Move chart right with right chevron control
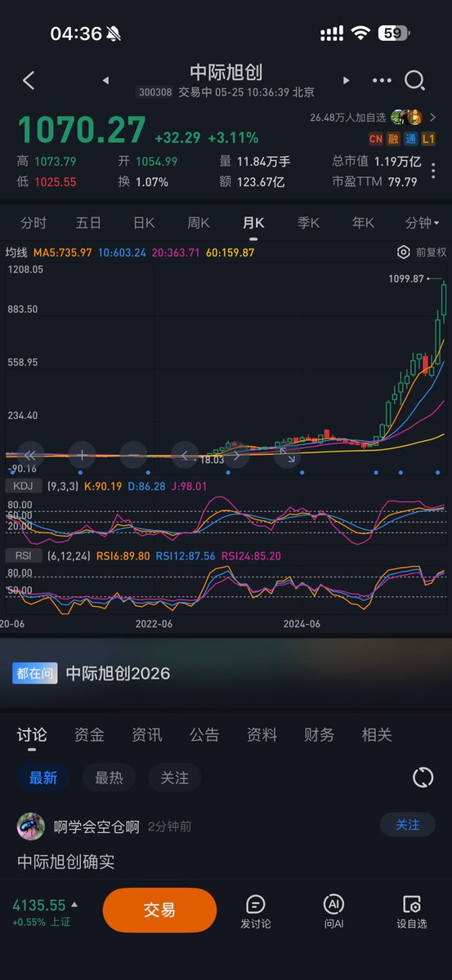The height and width of the screenshot is (980, 452). click(236, 456)
